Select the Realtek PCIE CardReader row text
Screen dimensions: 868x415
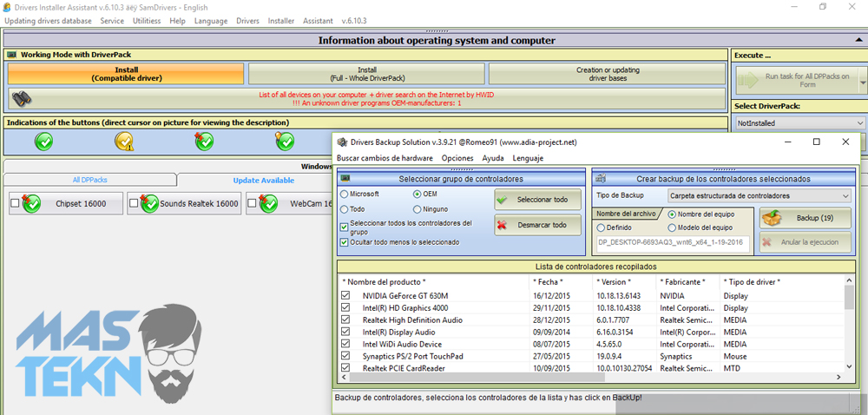point(404,368)
